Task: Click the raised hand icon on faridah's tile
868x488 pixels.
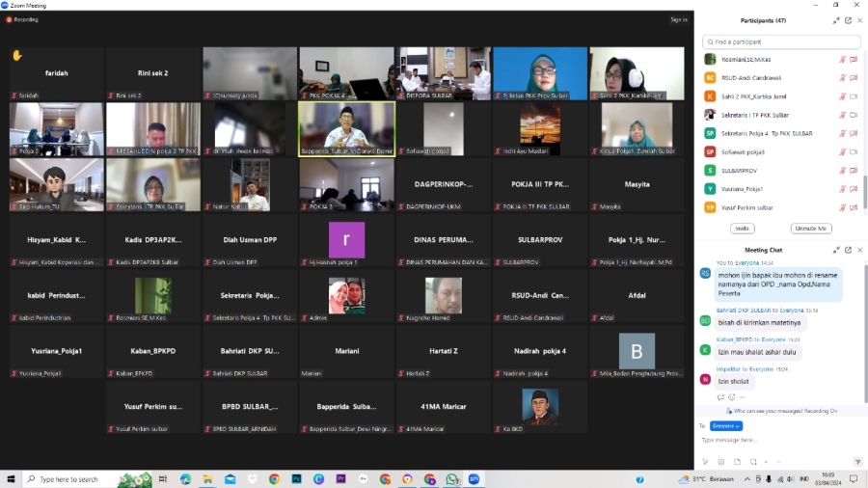Action: tap(17, 55)
